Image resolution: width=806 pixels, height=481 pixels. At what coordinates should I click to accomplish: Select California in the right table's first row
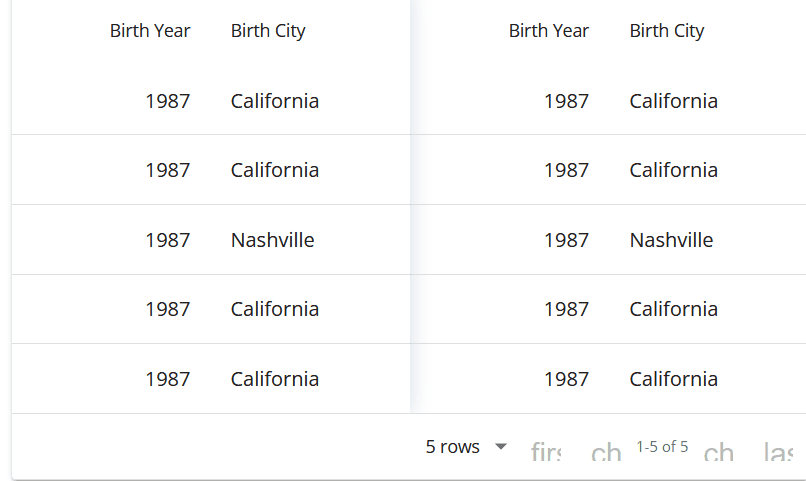coord(673,101)
